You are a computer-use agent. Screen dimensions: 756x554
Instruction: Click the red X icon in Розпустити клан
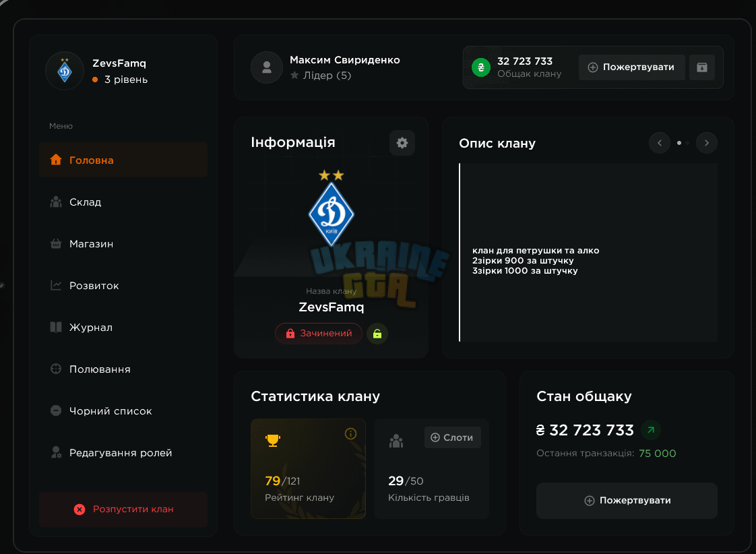80,509
